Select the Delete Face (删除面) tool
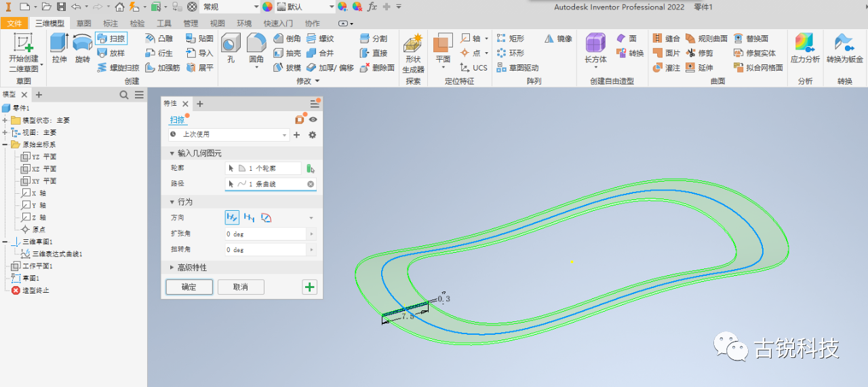Image resolution: width=868 pixels, height=387 pixels. click(377, 68)
